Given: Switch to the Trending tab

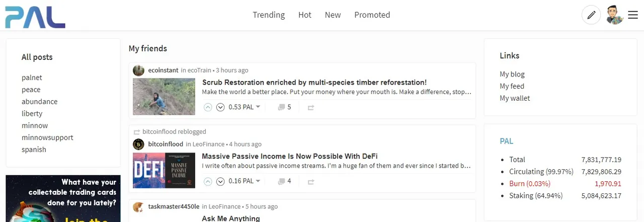Looking at the screenshot, I should point(269,15).
